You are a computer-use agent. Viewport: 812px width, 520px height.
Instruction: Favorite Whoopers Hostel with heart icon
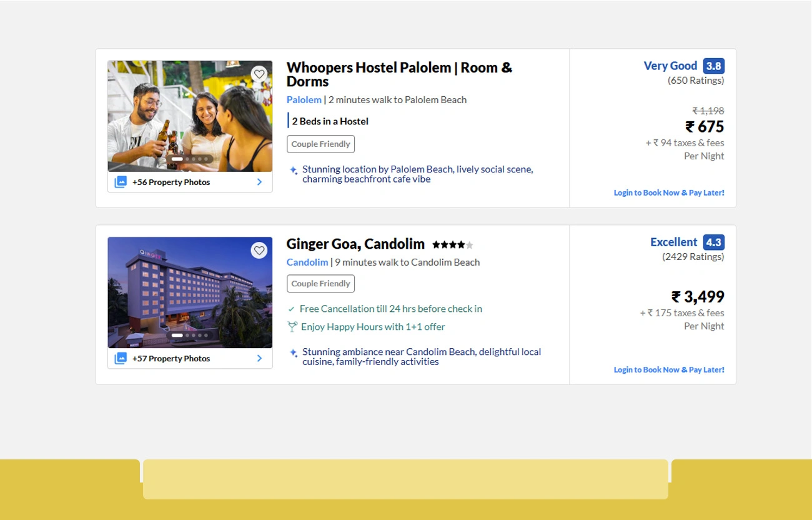point(259,74)
